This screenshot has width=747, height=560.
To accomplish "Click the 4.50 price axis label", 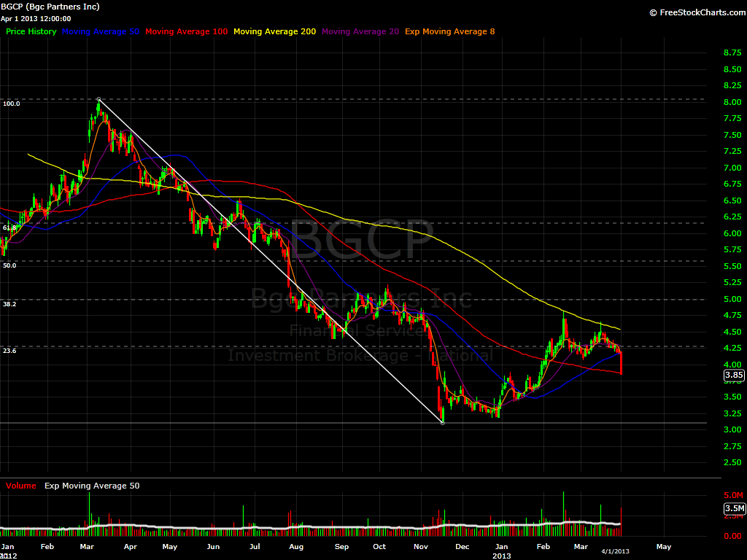I will tap(732, 332).
